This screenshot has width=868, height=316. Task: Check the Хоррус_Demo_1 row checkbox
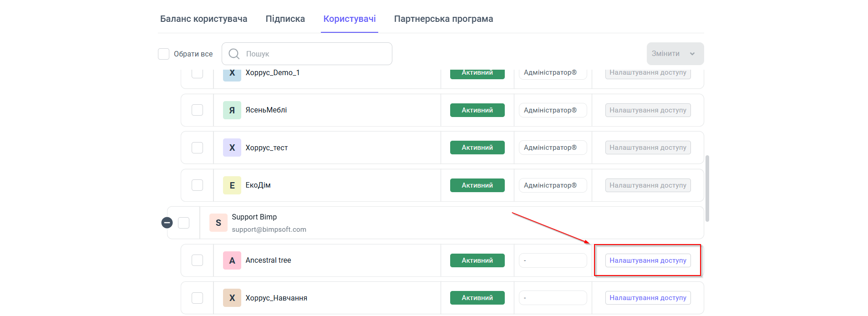tap(197, 73)
